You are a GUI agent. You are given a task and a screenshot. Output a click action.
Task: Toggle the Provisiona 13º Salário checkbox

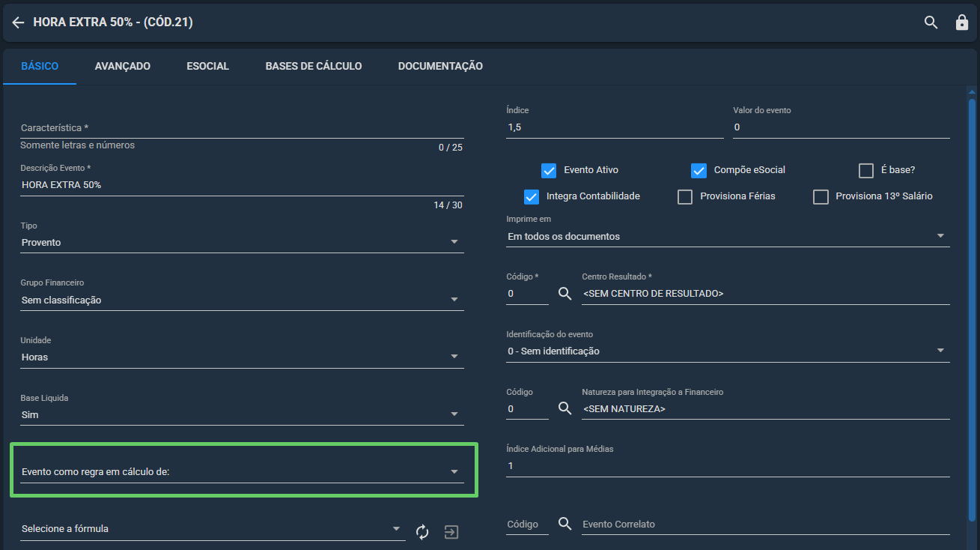point(821,196)
